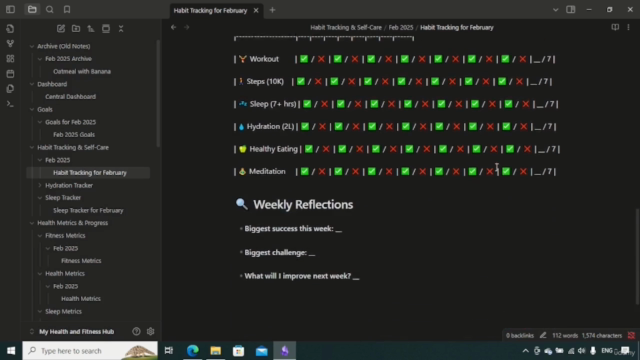This screenshot has height=360, width=640.
Task: Open the Central Dashboard note
Action: [70, 97]
